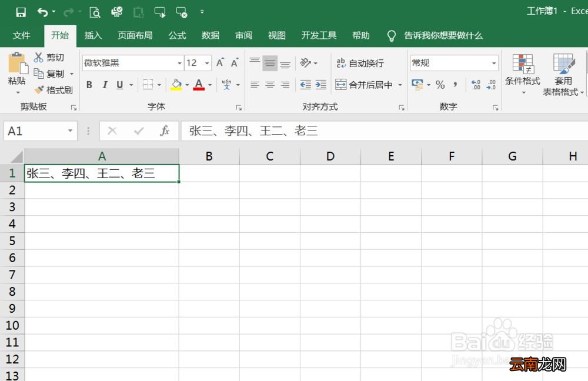Select row 5 header

pyautogui.click(x=12, y=240)
